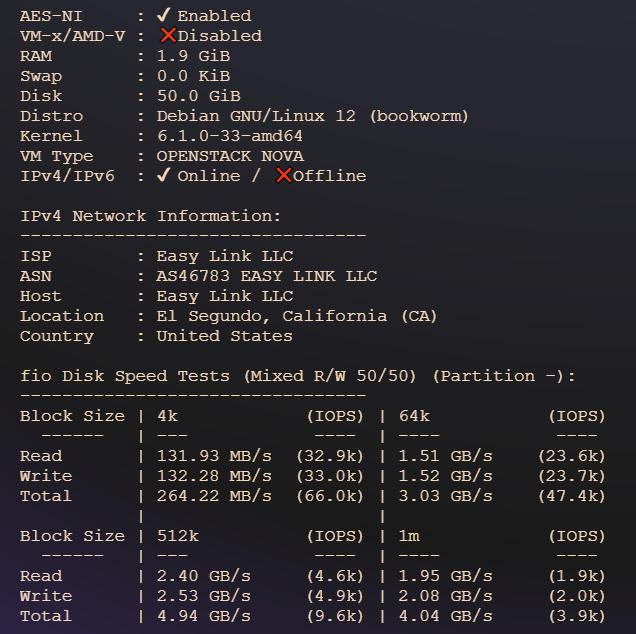Click the 64k write IOPS (23.7k)
Image resolution: width=636 pixels, height=634 pixels.
[x=572, y=476]
